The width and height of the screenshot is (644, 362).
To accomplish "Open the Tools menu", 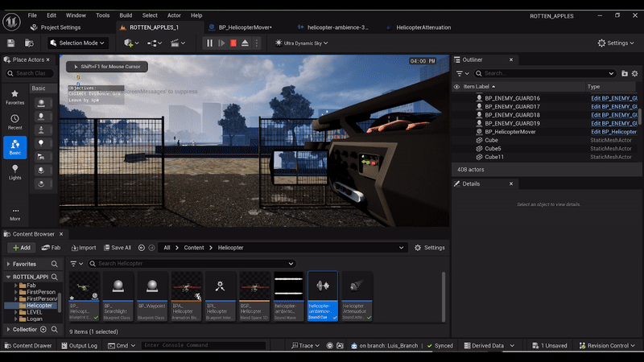I will (103, 15).
